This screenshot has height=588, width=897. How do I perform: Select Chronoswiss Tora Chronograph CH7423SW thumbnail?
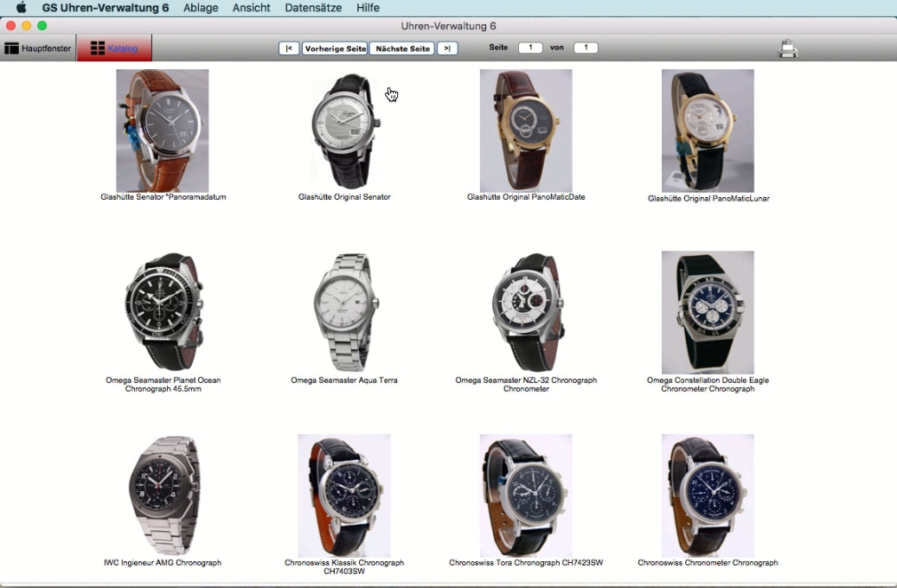pyautogui.click(x=526, y=495)
